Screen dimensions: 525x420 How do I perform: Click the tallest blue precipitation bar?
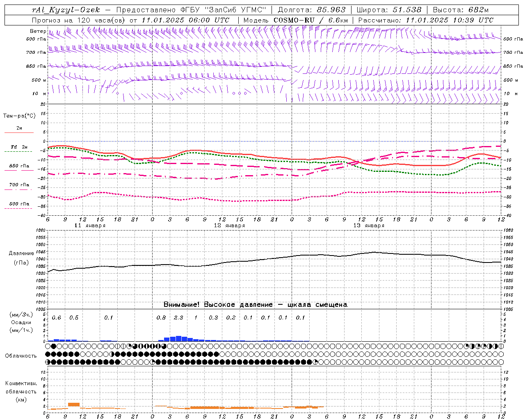[178, 339]
